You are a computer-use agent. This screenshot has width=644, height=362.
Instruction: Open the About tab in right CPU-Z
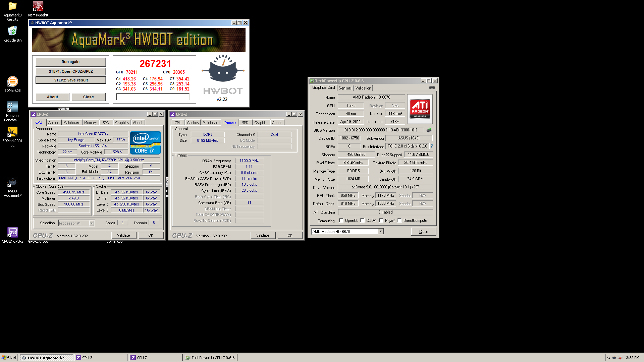(277, 123)
